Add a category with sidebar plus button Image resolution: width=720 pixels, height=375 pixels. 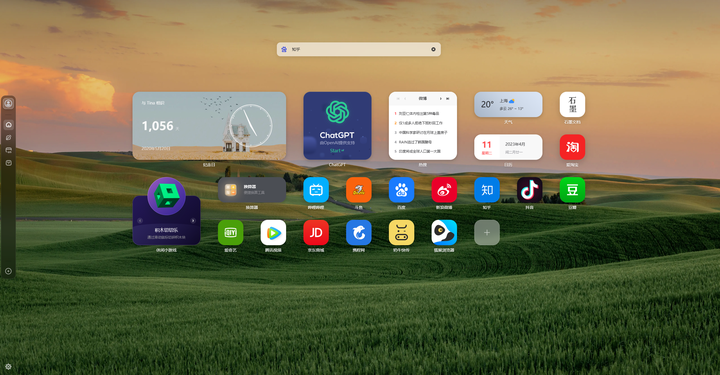8,271
